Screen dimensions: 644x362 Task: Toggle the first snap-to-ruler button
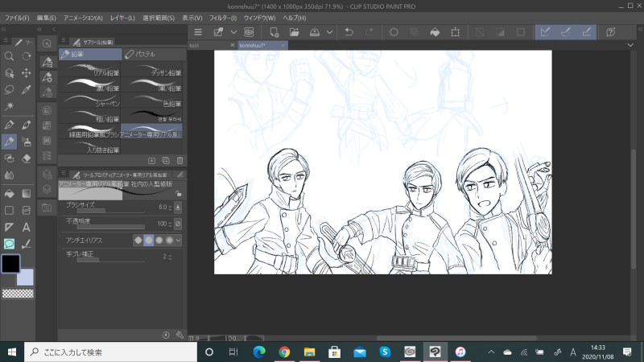pos(545,32)
